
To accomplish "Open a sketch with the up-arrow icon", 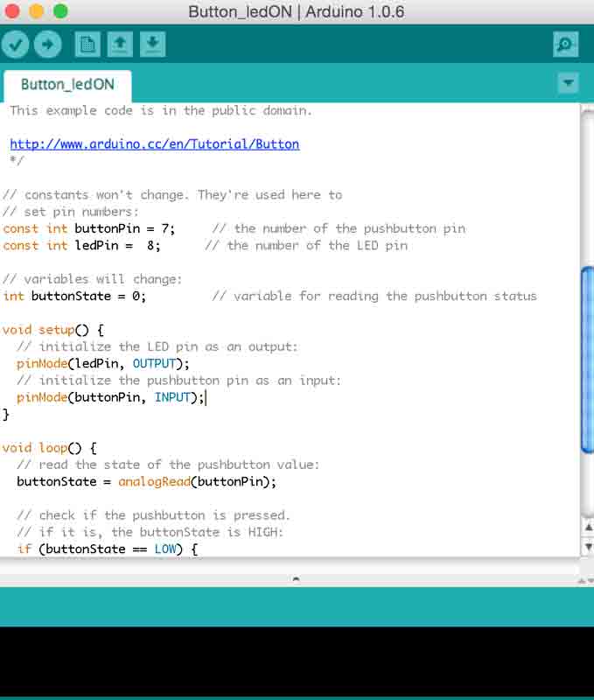I will (x=120, y=45).
